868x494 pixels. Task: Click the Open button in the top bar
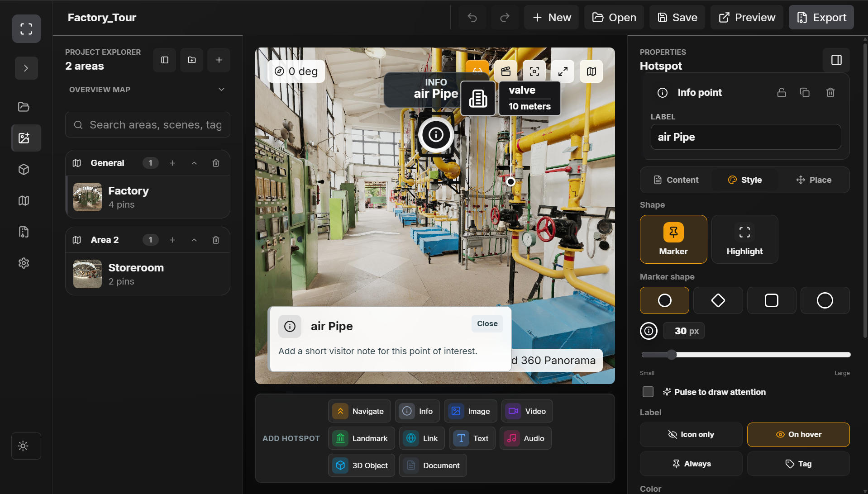(x=614, y=18)
